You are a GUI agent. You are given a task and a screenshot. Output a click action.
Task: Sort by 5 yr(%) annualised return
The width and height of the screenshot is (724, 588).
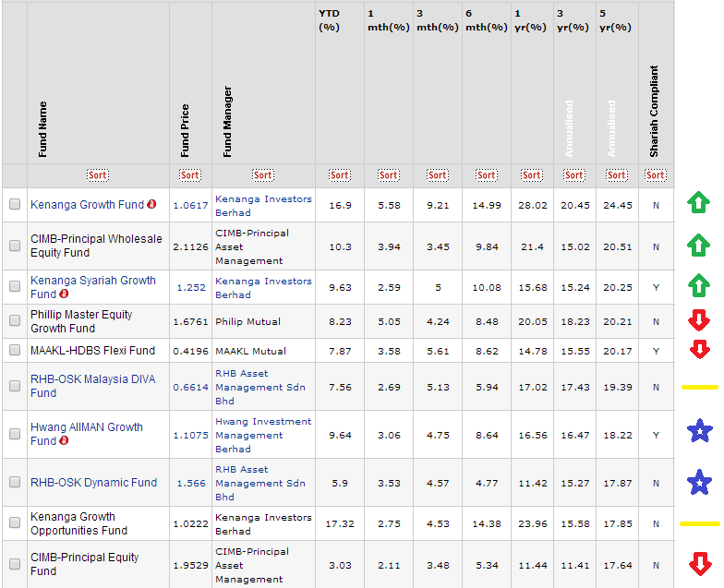[617, 175]
